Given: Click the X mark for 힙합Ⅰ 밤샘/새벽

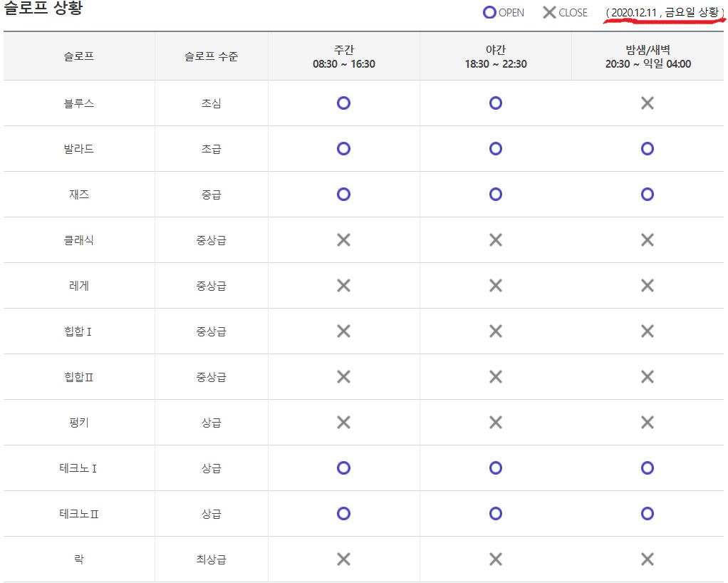Looking at the screenshot, I should click(647, 331).
